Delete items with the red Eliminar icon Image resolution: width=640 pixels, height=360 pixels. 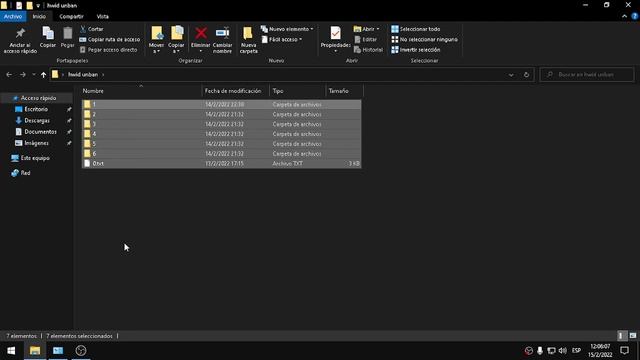click(x=200, y=40)
